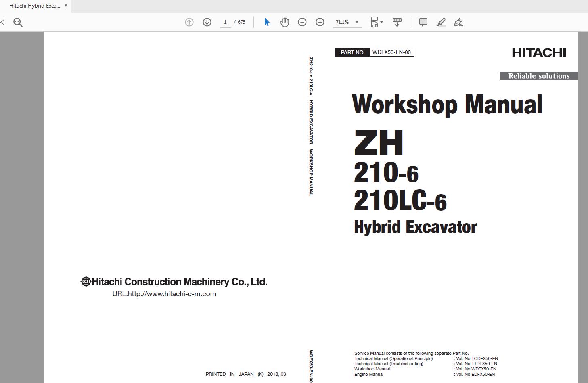Zoom out with the minus button
This screenshot has height=383, width=588.
[x=302, y=22]
